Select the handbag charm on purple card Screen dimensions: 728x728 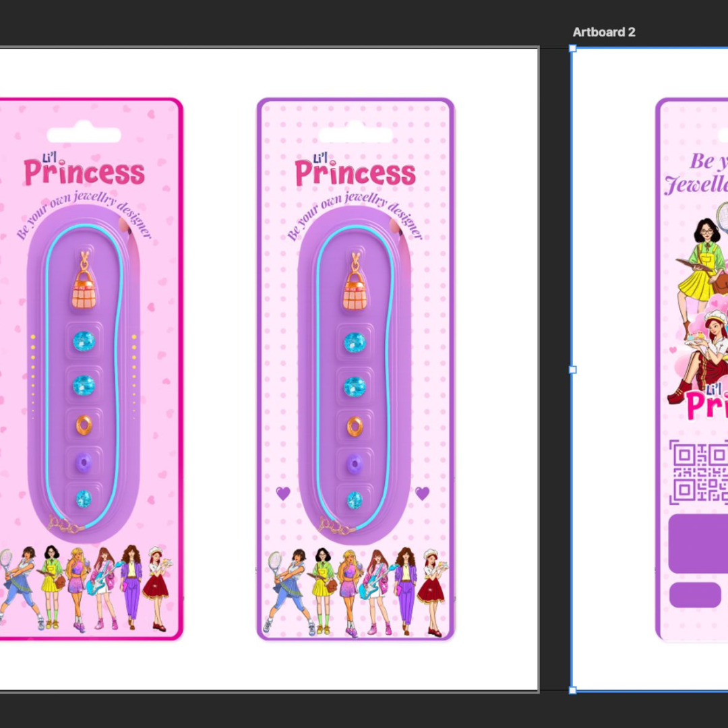pyautogui.click(x=355, y=282)
